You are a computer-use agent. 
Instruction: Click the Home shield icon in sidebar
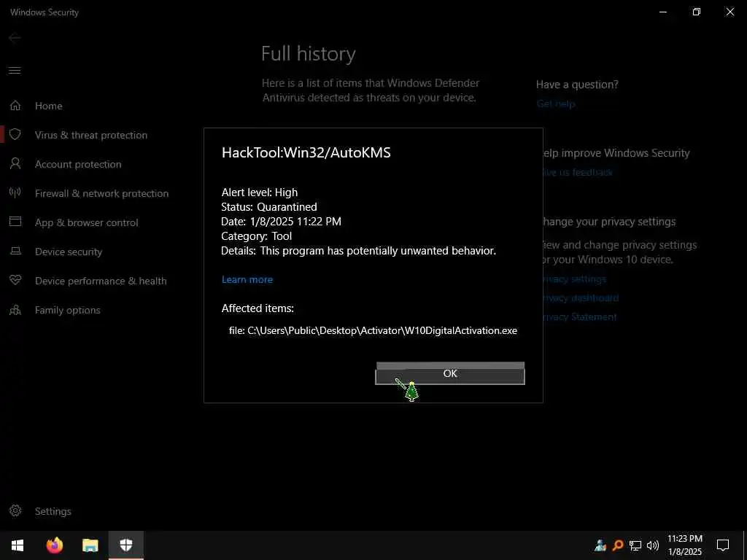[15, 105]
